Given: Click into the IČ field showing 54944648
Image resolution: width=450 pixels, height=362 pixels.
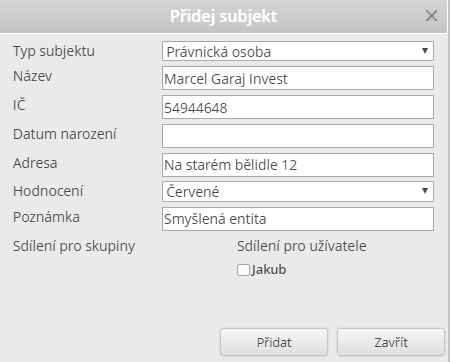Looking at the screenshot, I should [x=298, y=107].
